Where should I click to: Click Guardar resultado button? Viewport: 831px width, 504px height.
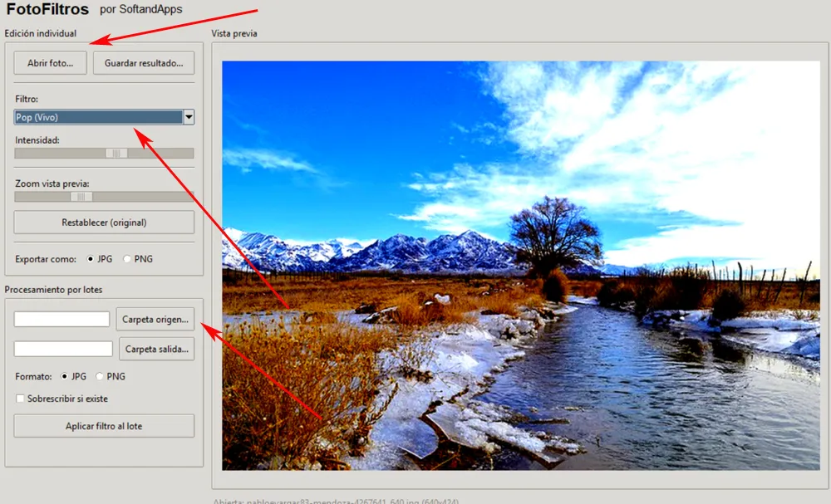(x=144, y=63)
